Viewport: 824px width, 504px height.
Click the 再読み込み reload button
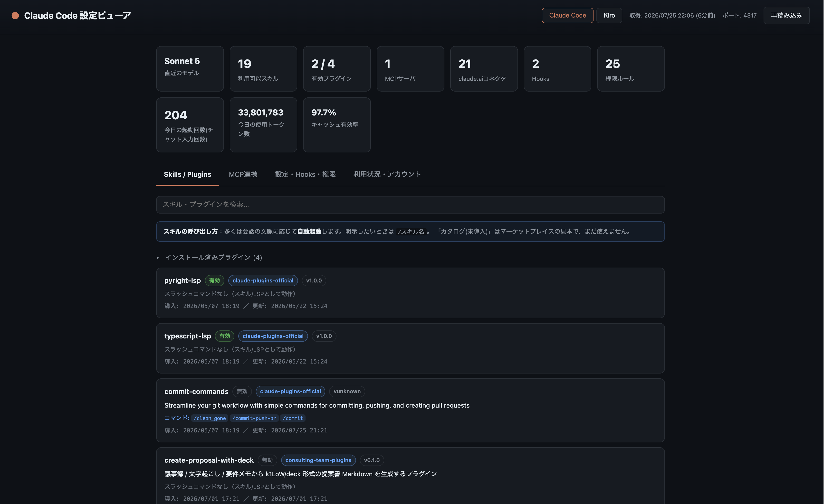click(x=786, y=15)
